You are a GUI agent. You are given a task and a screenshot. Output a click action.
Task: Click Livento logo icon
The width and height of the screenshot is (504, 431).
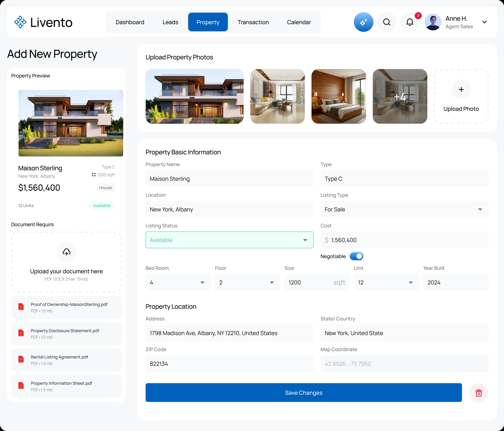[x=20, y=22]
